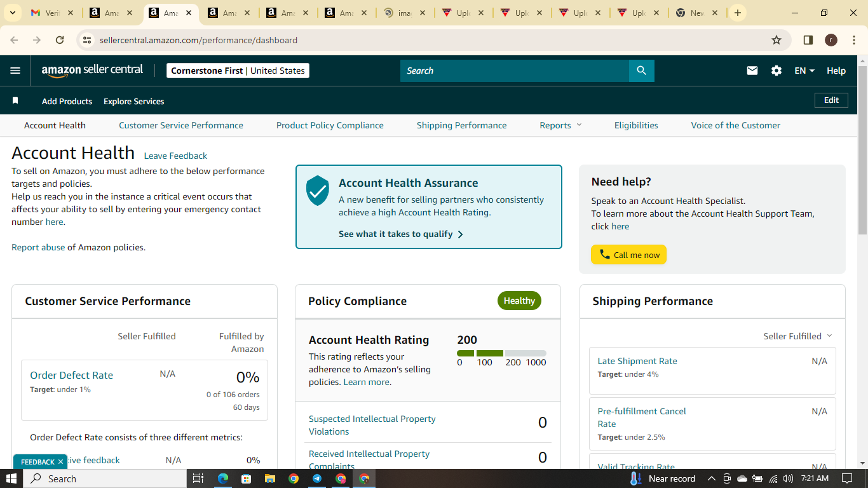Open the Chrome tab search dropdown
Image resolution: width=868 pixels, height=488 pixels.
(12, 13)
